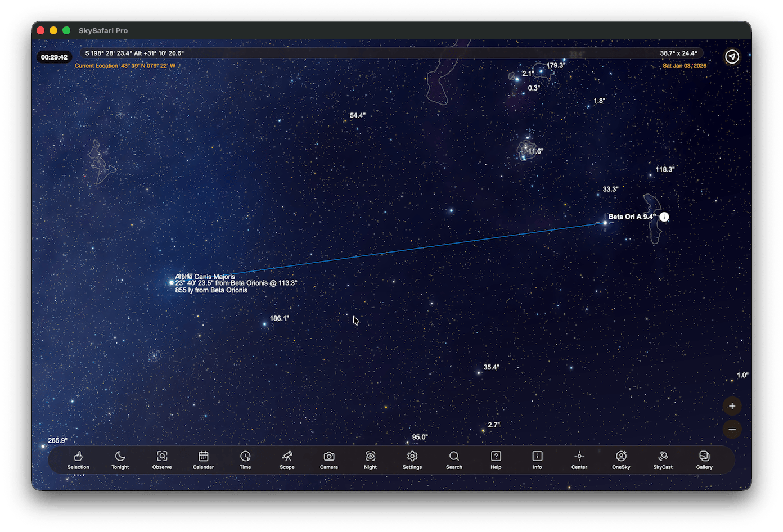
Task: Select the double star labeled 2.7"
Action: (483, 431)
